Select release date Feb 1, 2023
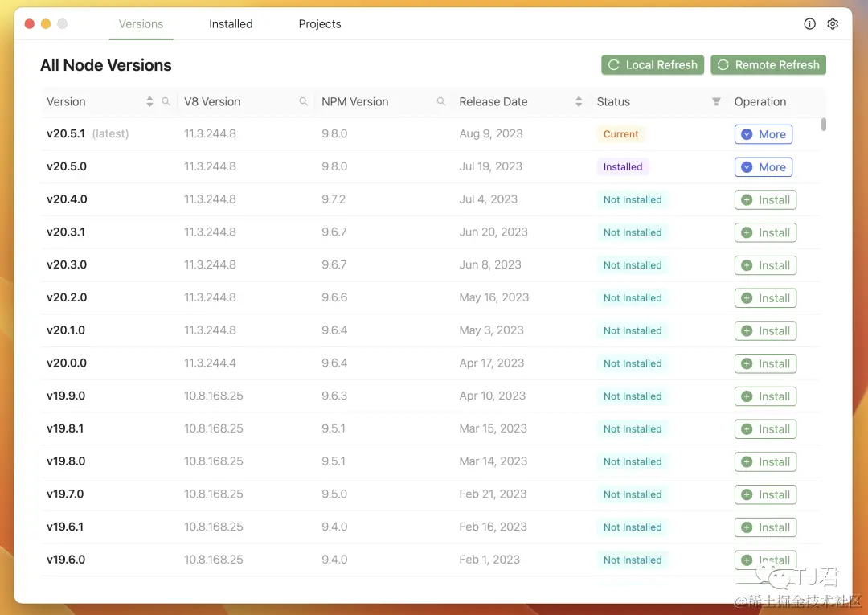This screenshot has width=868, height=615. (x=489, y=559)
